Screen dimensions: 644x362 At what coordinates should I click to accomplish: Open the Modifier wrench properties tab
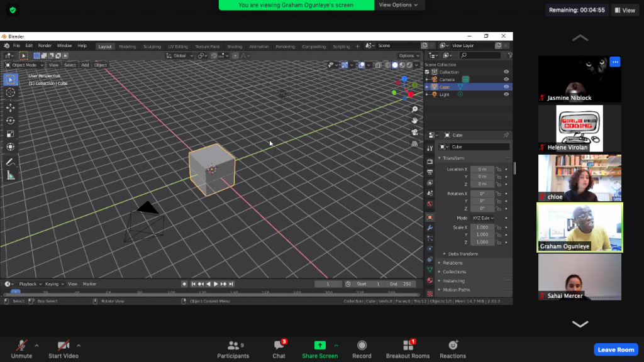tap(430, 227)
